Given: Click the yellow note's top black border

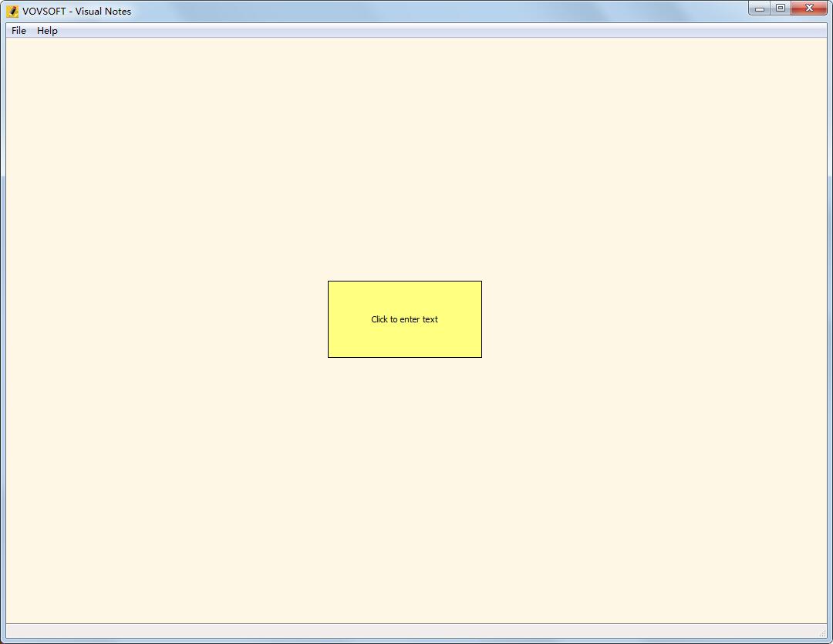Looking at the screenshot, I should pyautogui.click(x=405, y=281).
